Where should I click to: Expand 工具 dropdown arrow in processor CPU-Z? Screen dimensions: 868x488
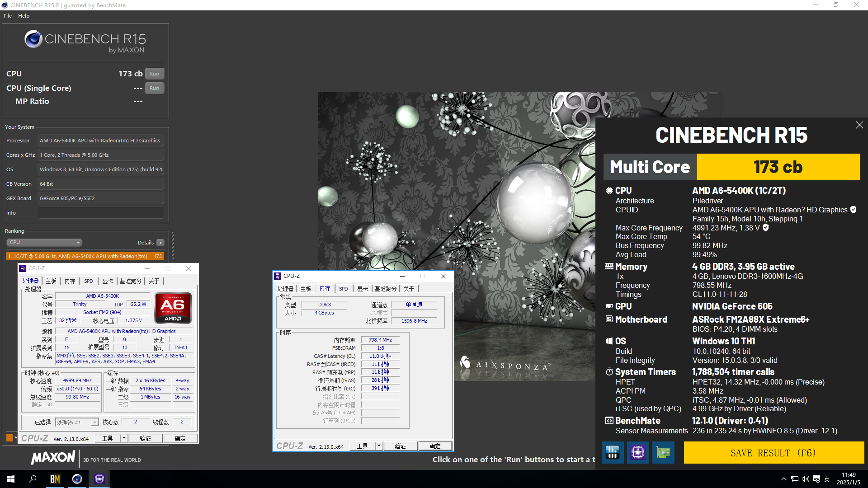124,438
